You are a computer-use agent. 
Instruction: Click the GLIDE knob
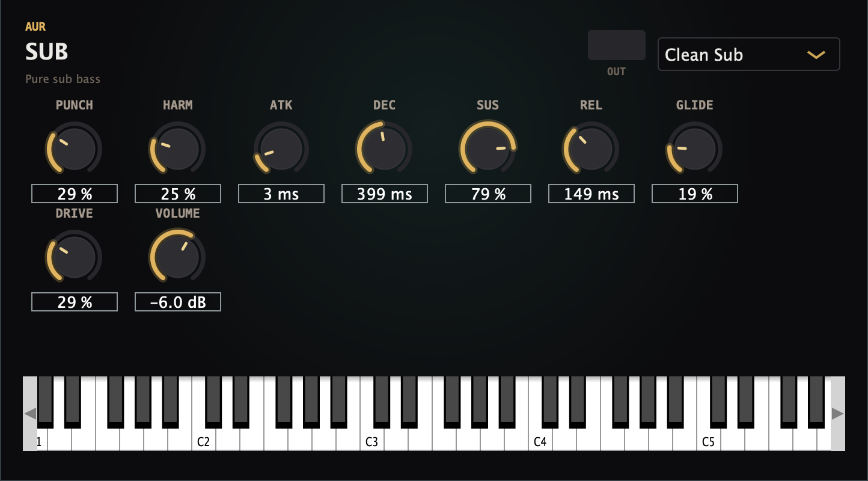(x=694, y=149)
